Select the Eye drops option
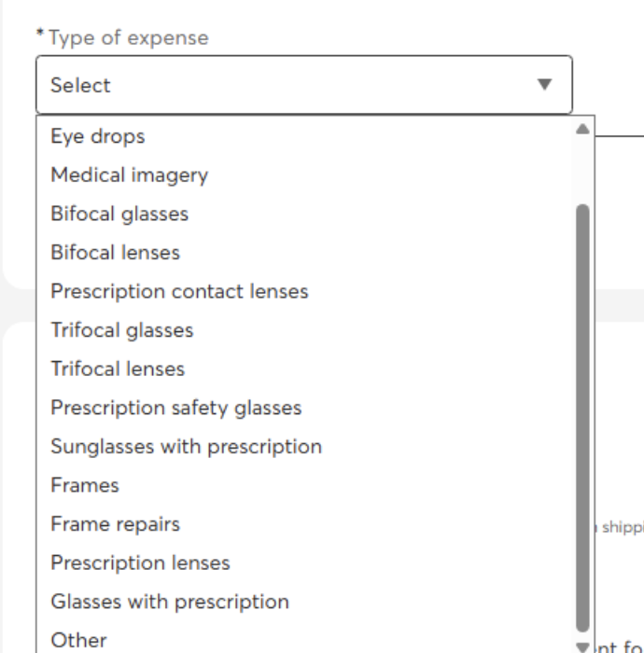 pyautogui.click(x=98, y=136)
